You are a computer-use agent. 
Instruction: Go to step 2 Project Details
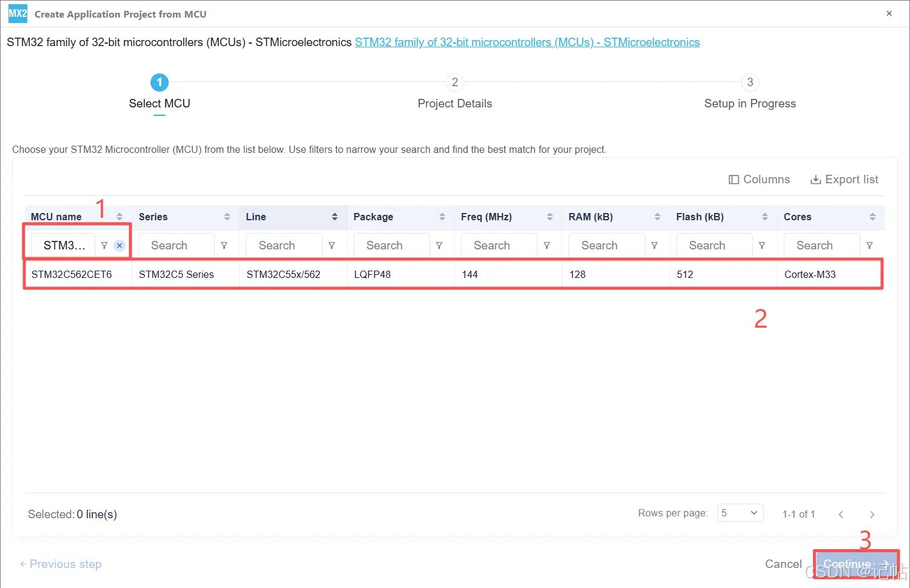point(455,92)
